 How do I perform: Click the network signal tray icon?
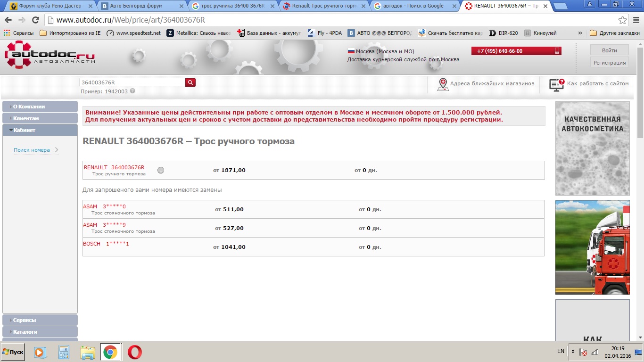tap(594, 352)
